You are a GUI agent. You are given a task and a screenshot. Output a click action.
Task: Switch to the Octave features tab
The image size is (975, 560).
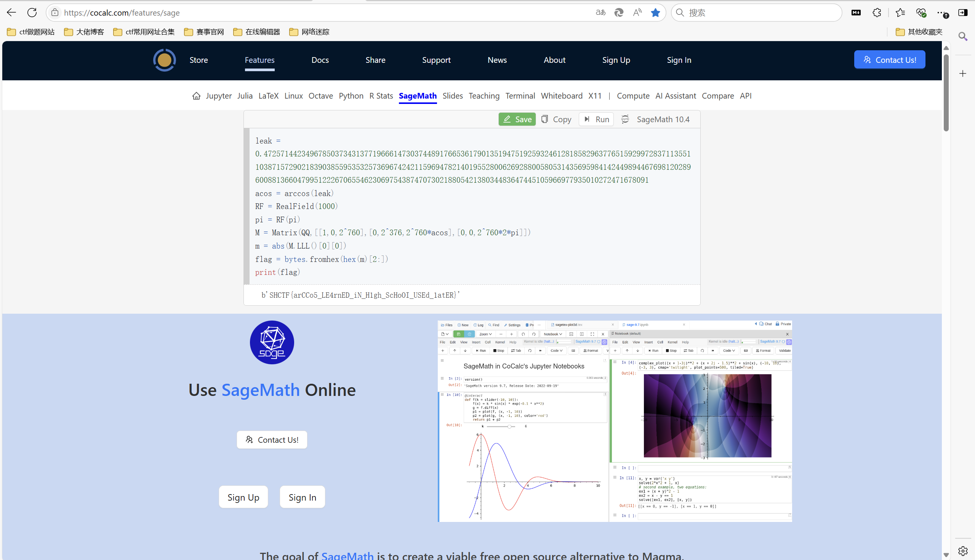point(321,96)
